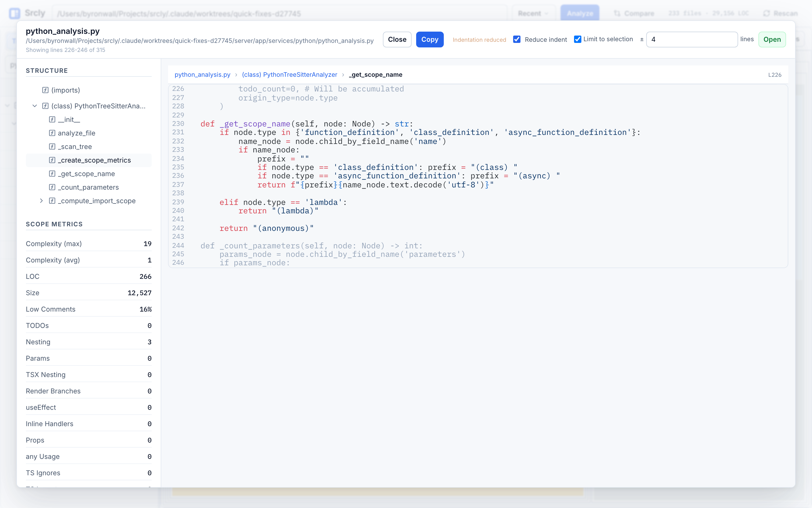Uncheck Limit to selection
This screenshot has height=508, width=812.
[x=577, y=39]
